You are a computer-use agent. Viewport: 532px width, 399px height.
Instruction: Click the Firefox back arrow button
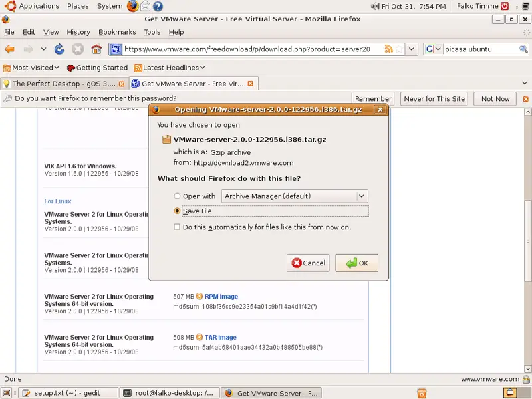pyautogui.click(x=9, y=49)
